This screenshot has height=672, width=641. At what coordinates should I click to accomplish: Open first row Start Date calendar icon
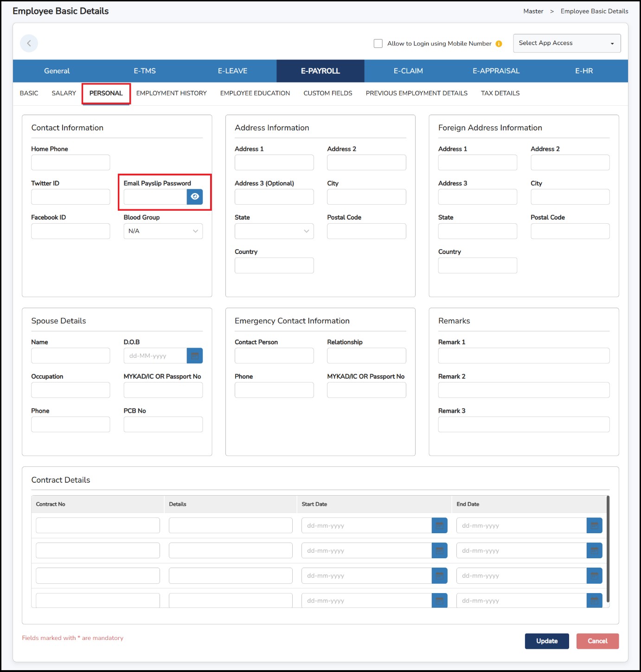click(439, 525)
